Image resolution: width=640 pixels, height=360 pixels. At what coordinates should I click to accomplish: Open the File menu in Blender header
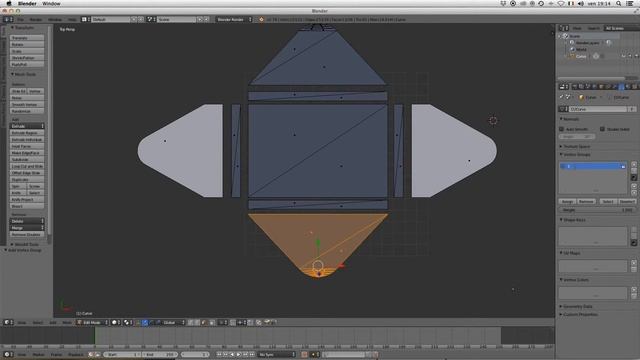[x=20, y=19]
